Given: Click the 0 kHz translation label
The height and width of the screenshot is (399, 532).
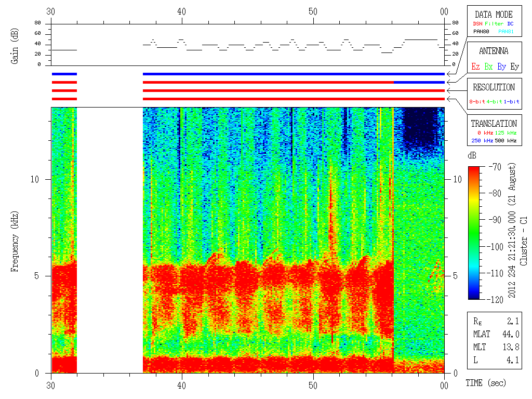Looking at the screenshot, I should click(x=485, y=132).
